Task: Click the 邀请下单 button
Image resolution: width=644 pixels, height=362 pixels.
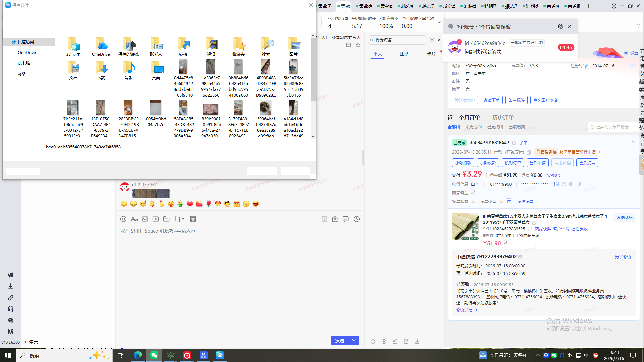Action: click(492, 100)
